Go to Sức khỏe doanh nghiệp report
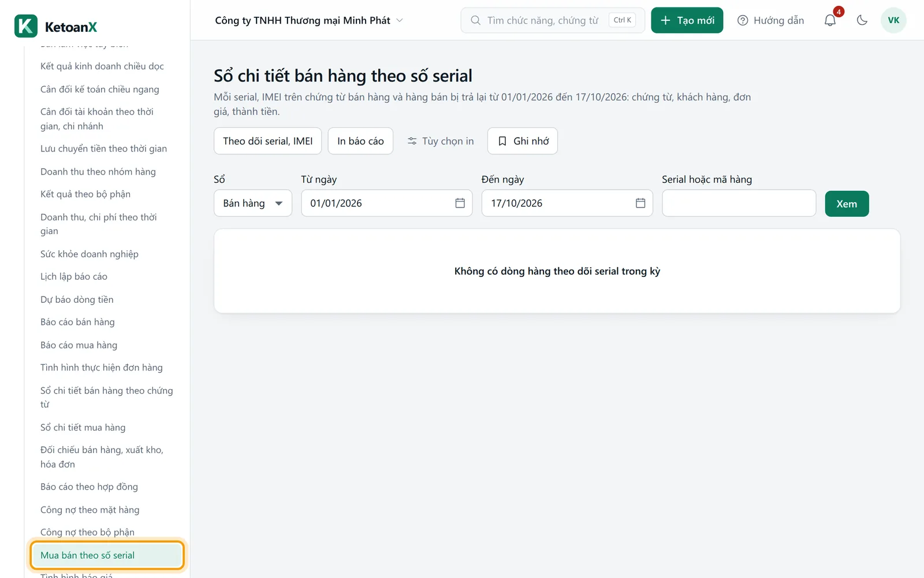The height and width of the screenshot is (578, 924). [90, 254]
